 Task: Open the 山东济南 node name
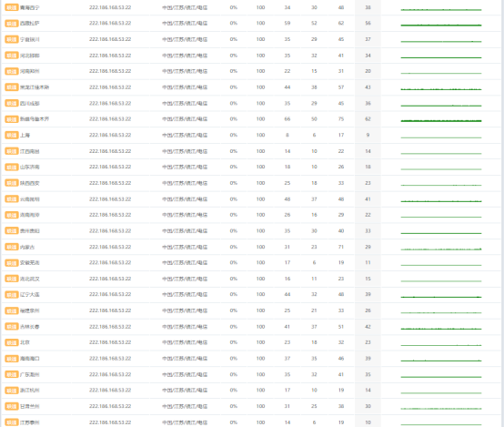tap(30, 167)
